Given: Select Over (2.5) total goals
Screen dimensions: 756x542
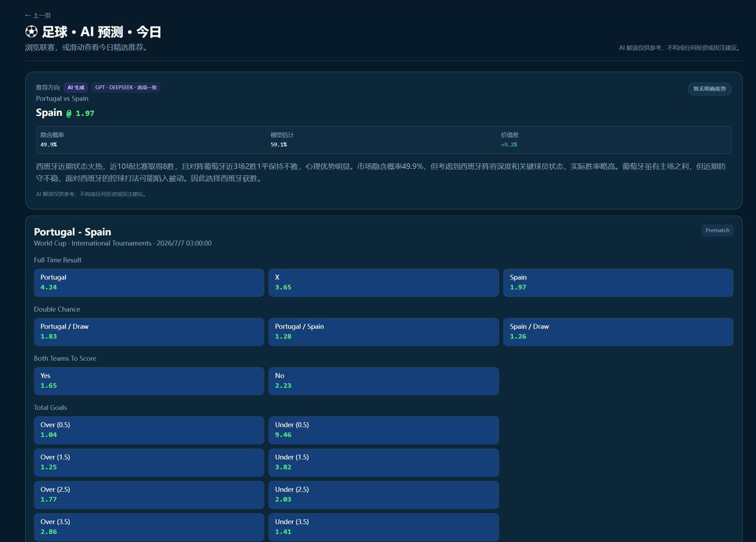Looking at the screenshot, I should pos(149,495).
